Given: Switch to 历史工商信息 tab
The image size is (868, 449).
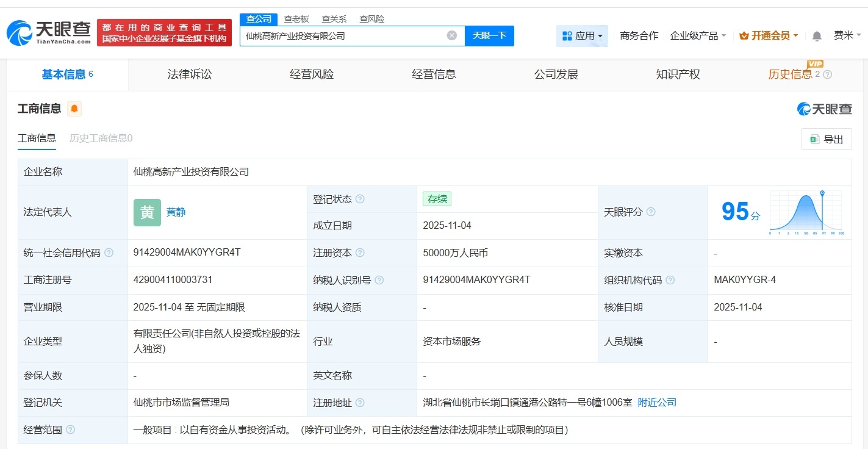Looking at the screenshot, I should (99, 138).
